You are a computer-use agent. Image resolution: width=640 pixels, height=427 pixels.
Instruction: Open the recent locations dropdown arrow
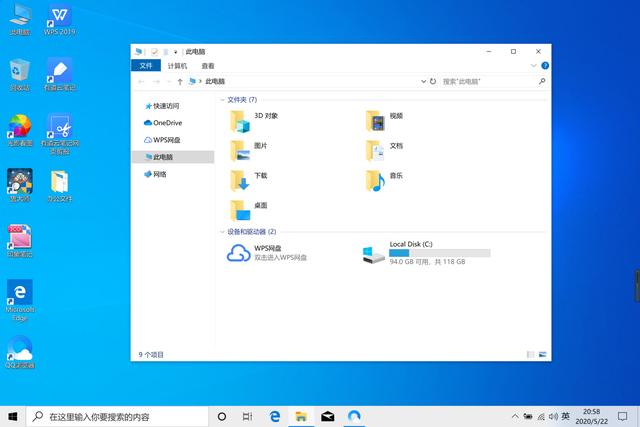169,82
